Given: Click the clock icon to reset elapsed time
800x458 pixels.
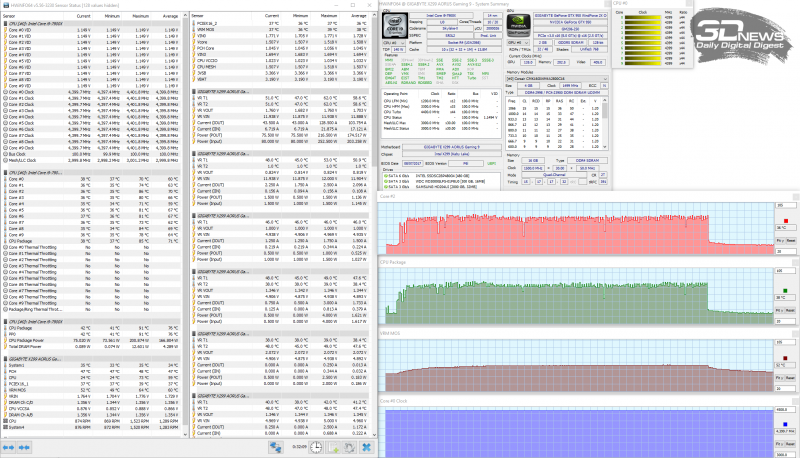Looking at the screenshot, I should click(316, 447).
